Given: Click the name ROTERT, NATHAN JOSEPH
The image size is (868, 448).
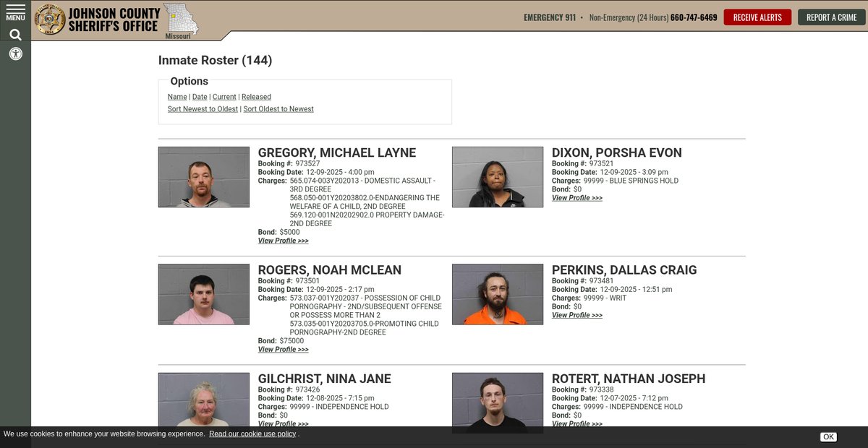Looking at the screenshot, I should click(629, 379).
